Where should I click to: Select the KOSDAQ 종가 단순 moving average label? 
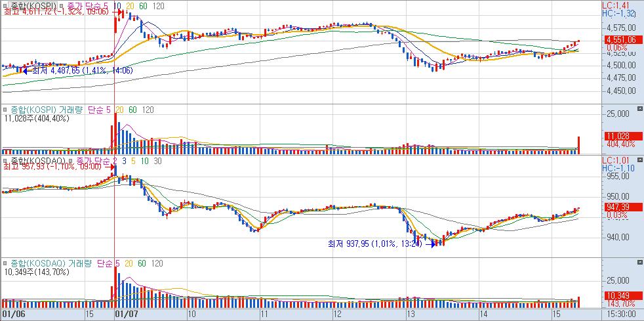(94, 161)
